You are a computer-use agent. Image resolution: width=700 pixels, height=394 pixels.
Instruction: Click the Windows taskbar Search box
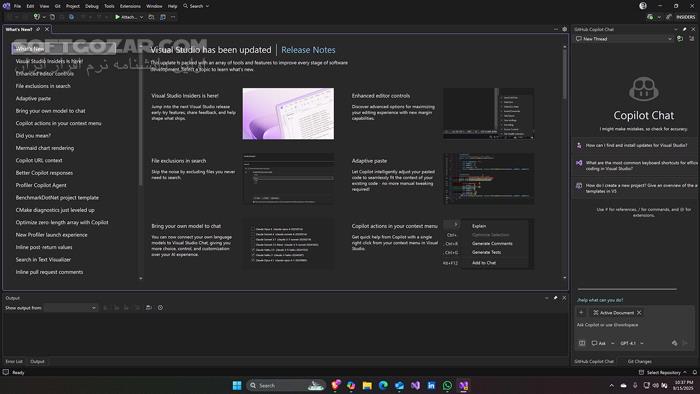[x=286, y=386]
